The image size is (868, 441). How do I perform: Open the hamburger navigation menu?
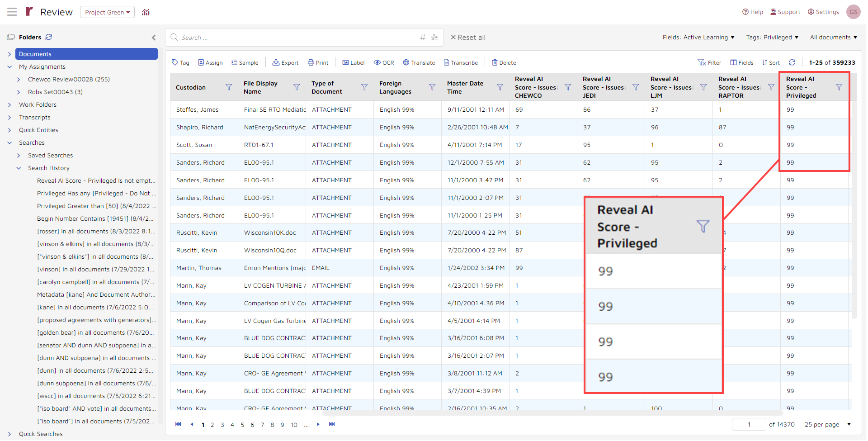[12, 12]
